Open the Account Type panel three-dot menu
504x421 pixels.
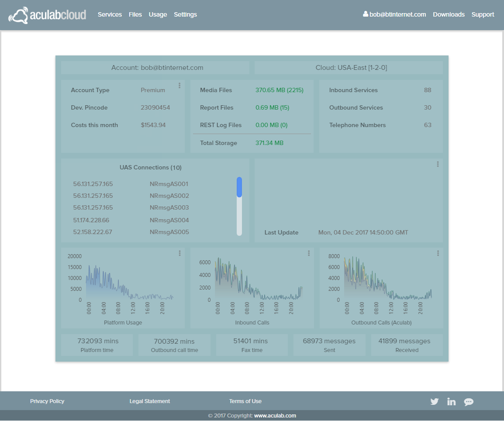(180, 86)
